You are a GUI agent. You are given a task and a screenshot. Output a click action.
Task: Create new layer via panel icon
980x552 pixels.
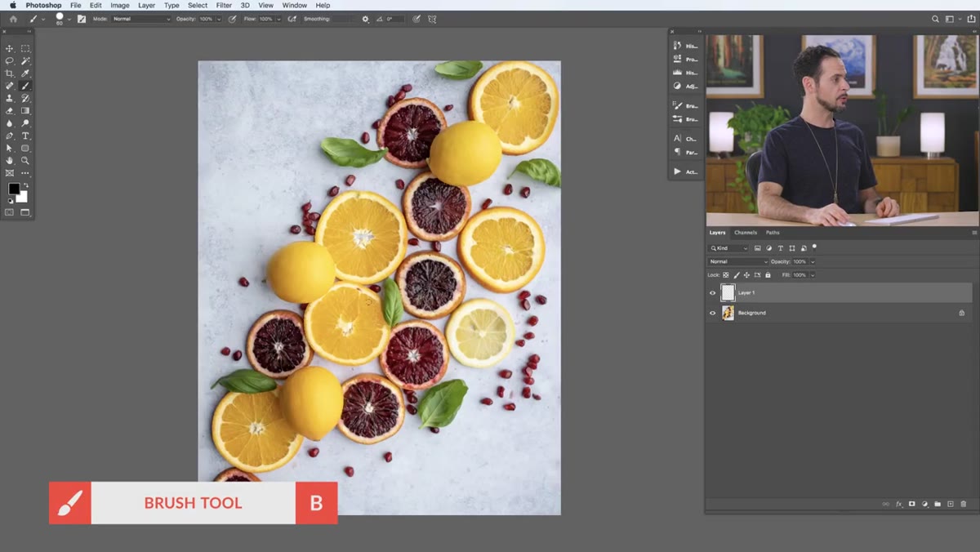(x=951, y=504)
